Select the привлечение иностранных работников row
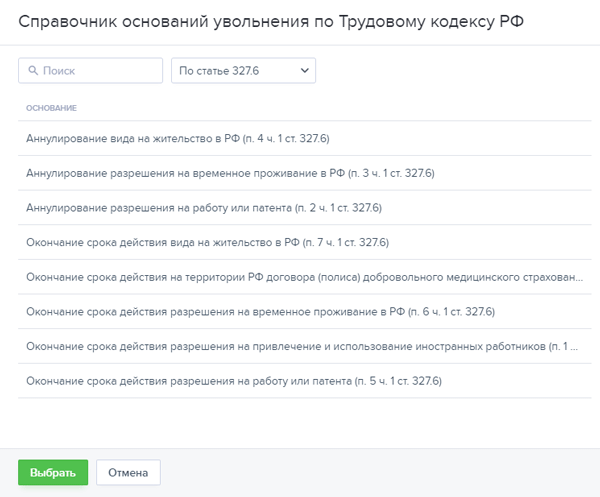Viewport: 600px width, 497px height. point(300,347)
